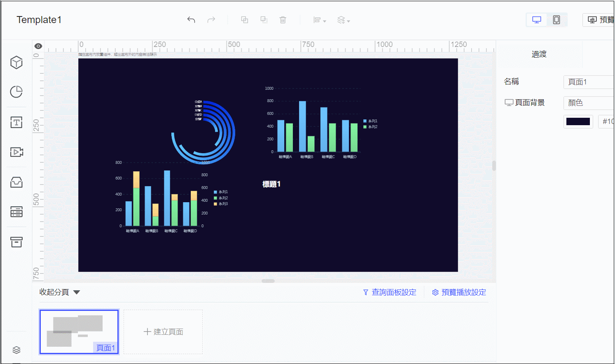Click the canvas vertical scrollbar handle
This screenshot has height=364, width=615.
tap(494, 166)
